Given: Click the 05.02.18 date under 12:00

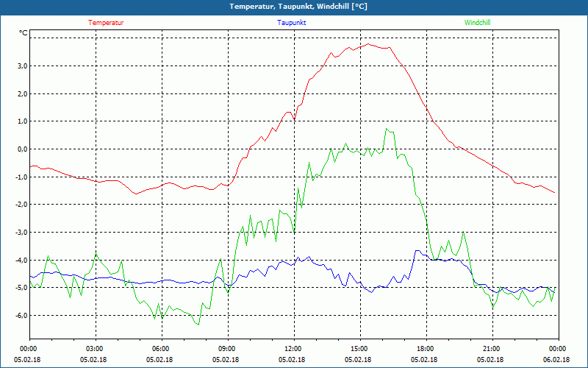Looking at the screenshot, I should pos(292,359).
